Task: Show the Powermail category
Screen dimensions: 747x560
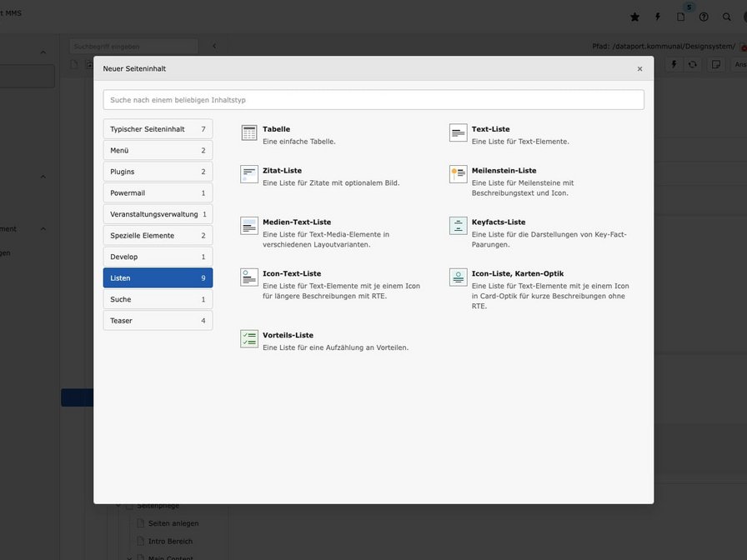Action: click(x=158, y=193)
